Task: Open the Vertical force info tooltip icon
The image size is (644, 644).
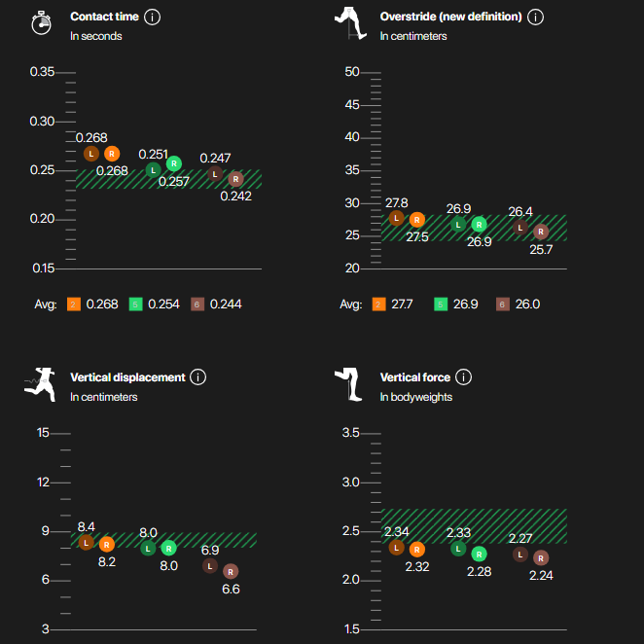Action: tap(464, 377)
